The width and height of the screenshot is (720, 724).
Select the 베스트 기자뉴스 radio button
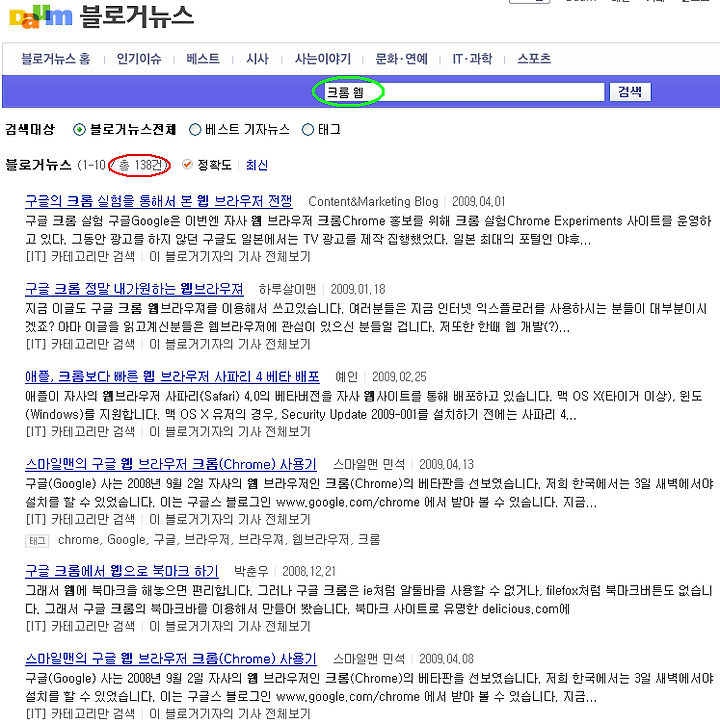pos(195,130)
